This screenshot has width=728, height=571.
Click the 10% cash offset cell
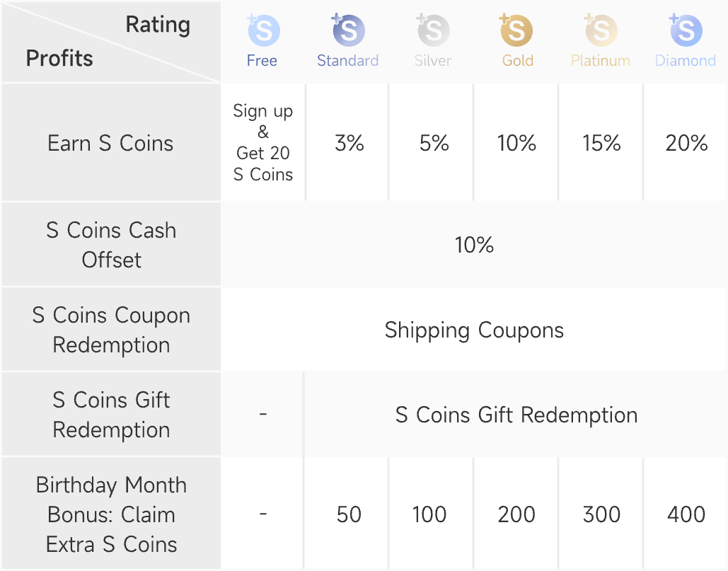click(474, 246)
